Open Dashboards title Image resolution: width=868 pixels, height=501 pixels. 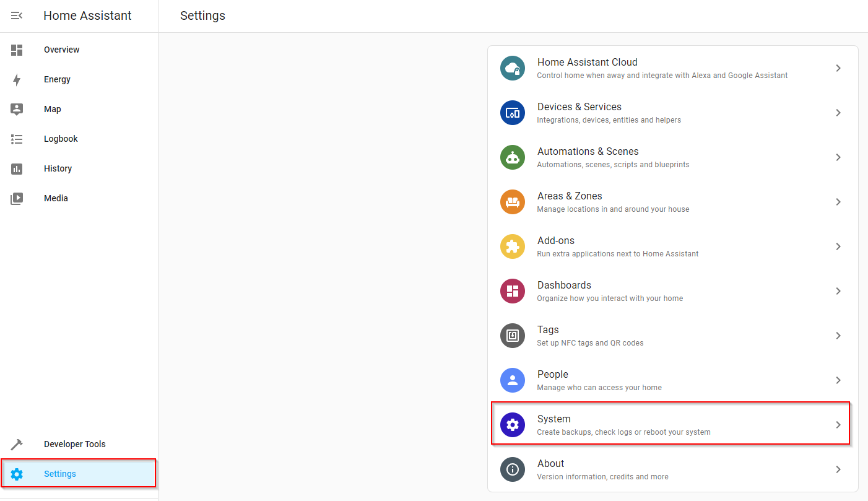tap(564, 285)
